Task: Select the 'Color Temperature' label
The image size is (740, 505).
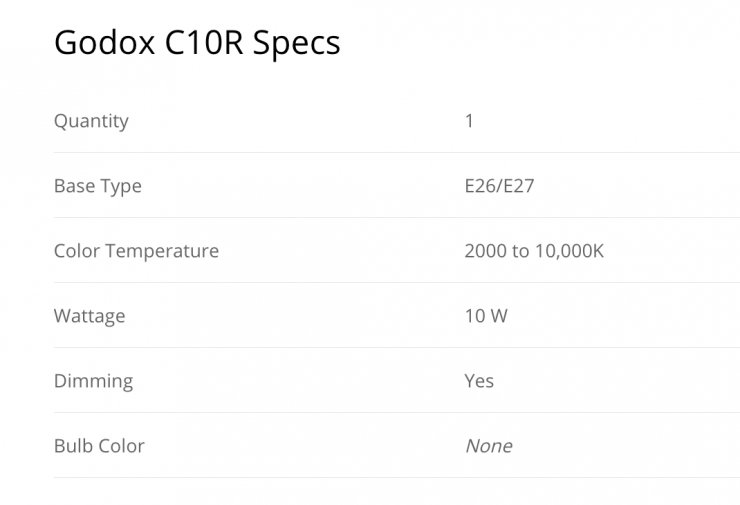Action: (x=136, y=251)
